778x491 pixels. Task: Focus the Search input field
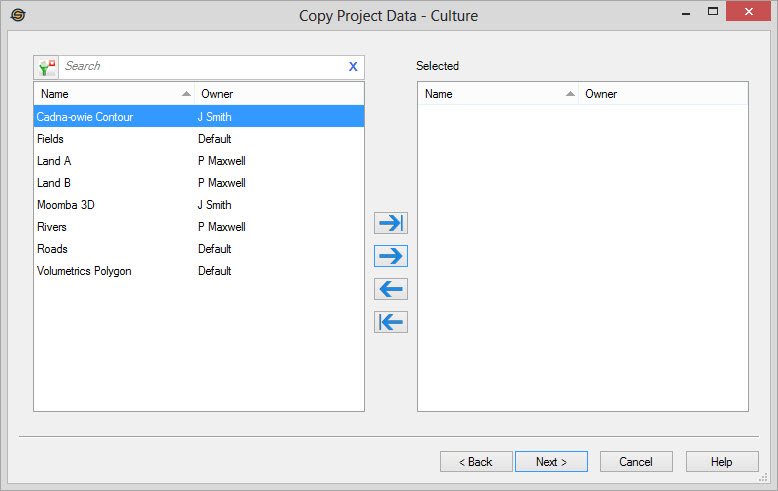(203, 66)
